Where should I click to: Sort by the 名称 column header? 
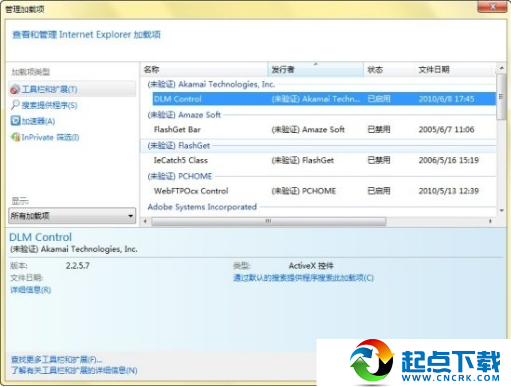(204, 69)
